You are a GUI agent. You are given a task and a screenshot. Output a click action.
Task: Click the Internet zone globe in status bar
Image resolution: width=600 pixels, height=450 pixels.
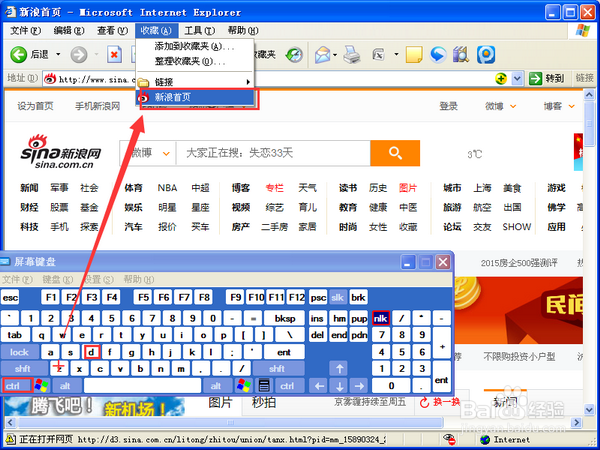[485, 440]
